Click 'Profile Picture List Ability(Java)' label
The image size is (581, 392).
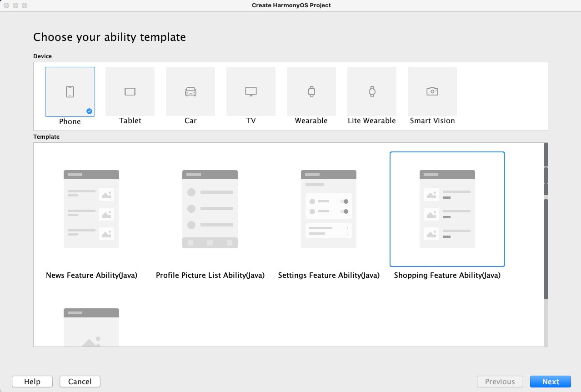(210, 275)
